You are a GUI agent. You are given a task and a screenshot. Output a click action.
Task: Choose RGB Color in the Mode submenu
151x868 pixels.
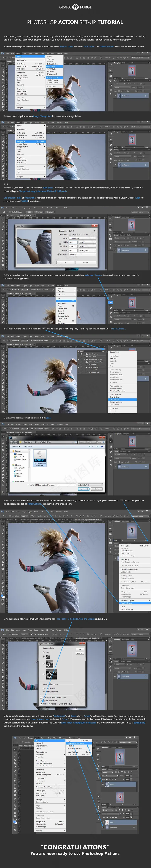[54, 66]
